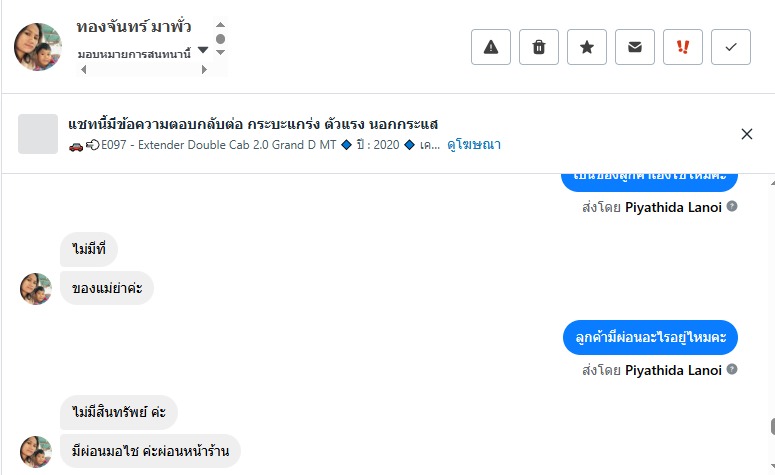This screenshot has height=475, width=775.
Task: Click the red double exclamation priority icon
Action: [x=683, y=47]
